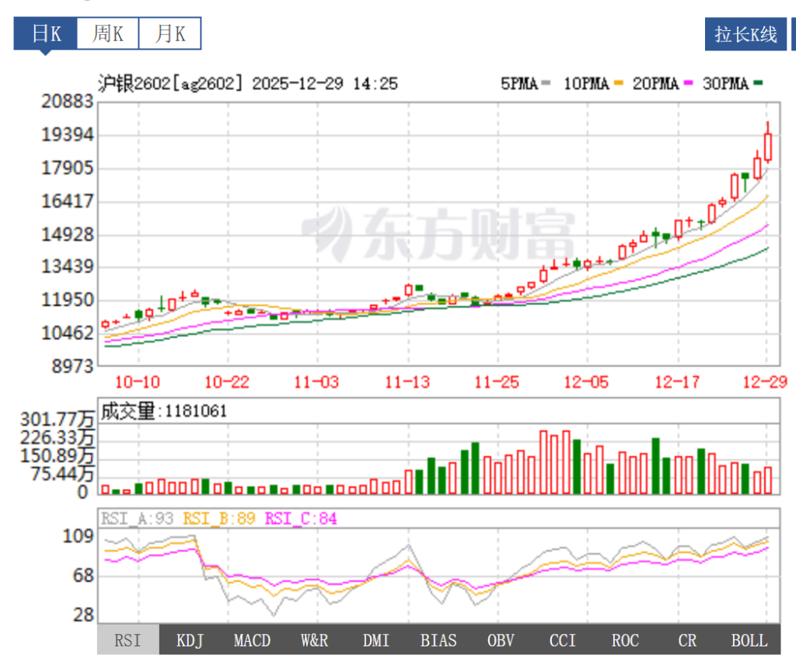The width and height of the screenshot is (796, 672).
Task: Switch to 周K weekly chart tab
Action: (107, 34)
